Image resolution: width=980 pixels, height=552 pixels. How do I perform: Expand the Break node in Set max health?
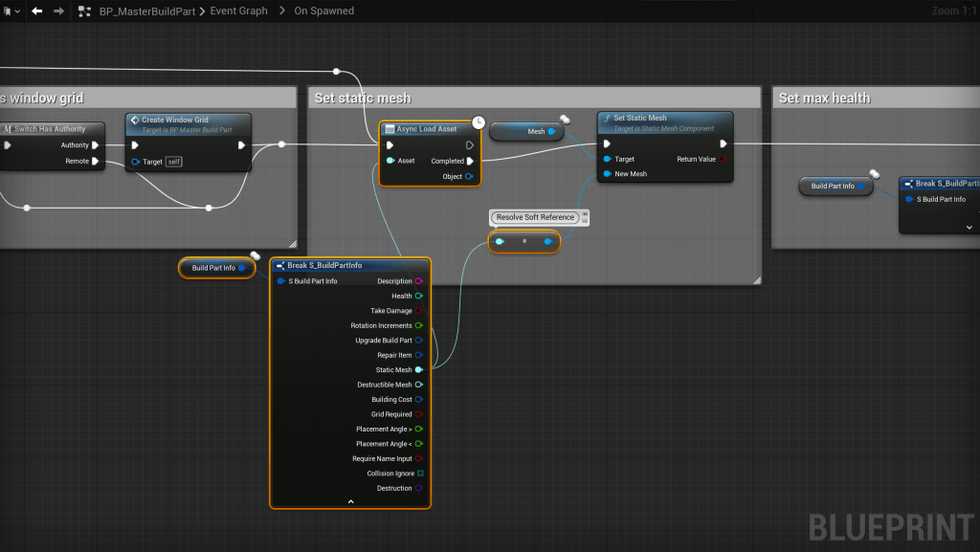pyautogui.click(x=969, y=227)
